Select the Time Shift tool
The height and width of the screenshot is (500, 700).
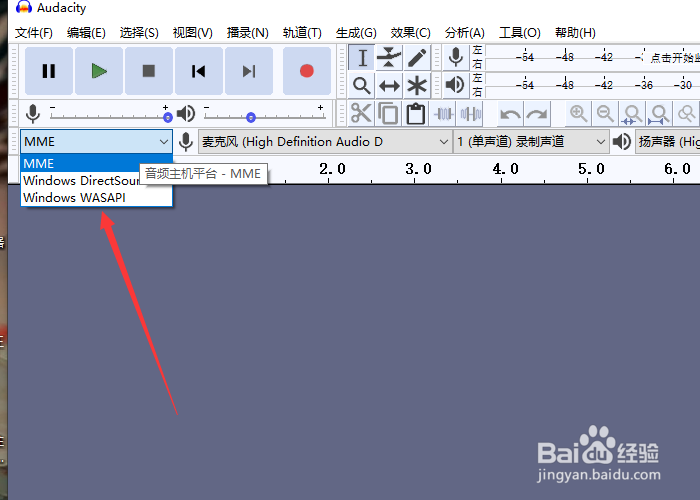[389, 85]
